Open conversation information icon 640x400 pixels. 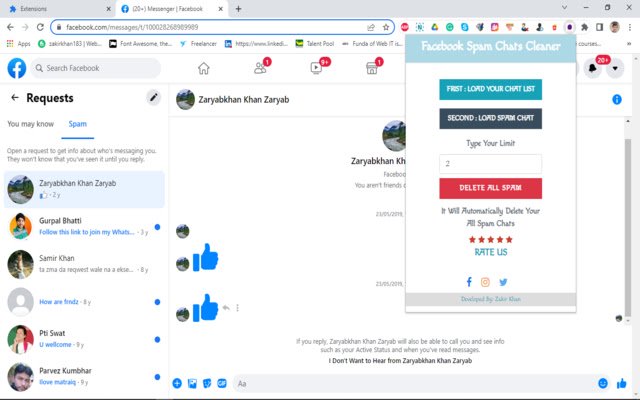pyautogui.click(x=617, y=99)
